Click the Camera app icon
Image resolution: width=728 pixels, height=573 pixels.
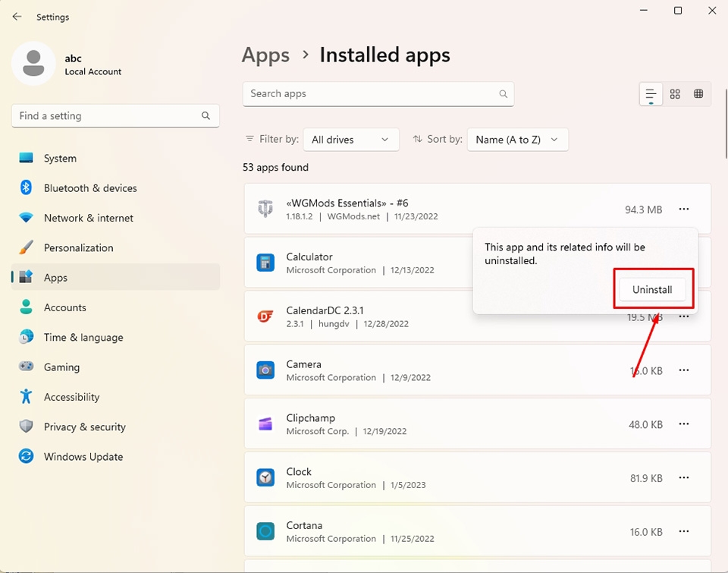(x=265, y=370)
